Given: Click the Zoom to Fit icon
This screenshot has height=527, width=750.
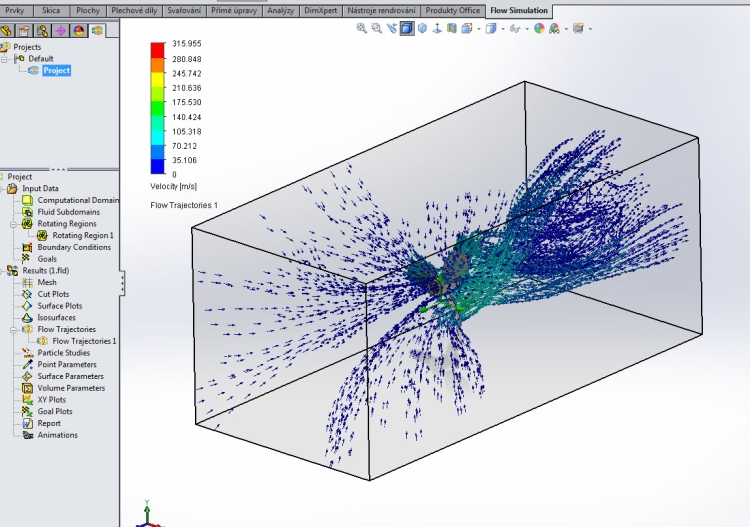Looking at the screenshot, I should click(362, 29).
